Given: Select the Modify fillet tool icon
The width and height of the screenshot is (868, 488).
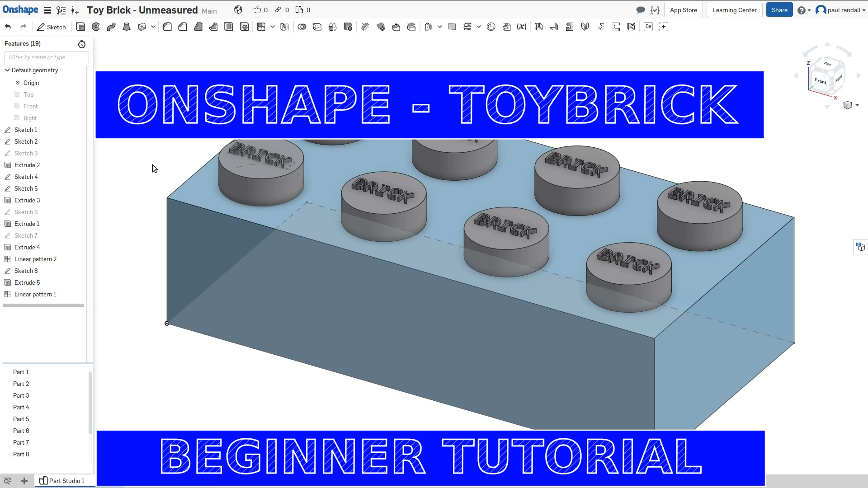Looking at the screenshot, I should pyautogui.click(x=365, y=27).
